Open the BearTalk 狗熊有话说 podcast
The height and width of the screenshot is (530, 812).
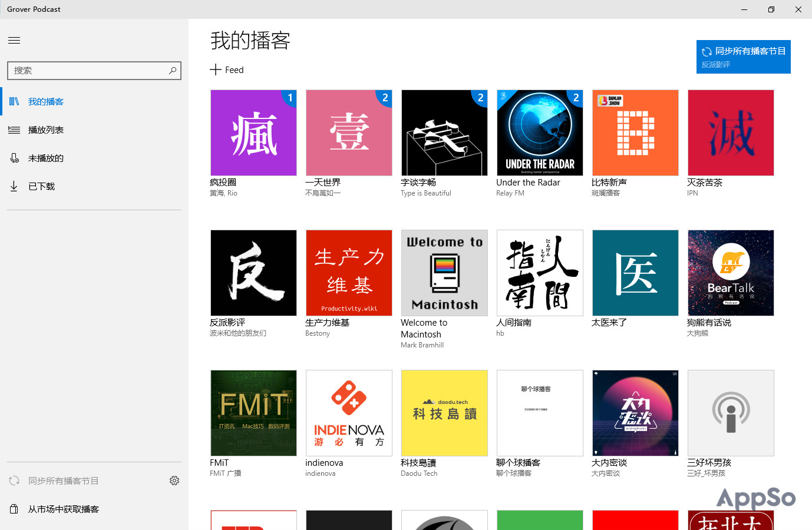(731, 273)
